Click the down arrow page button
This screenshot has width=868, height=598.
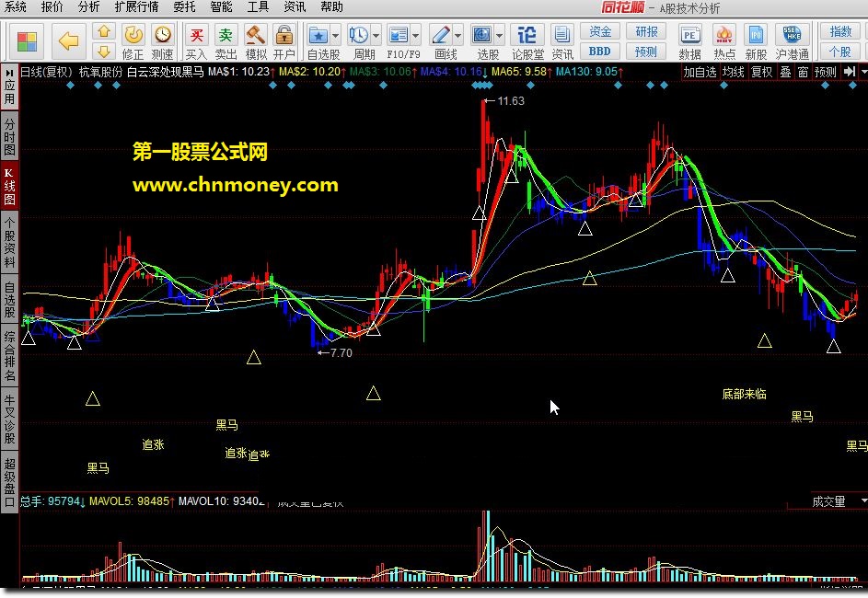[103, 52]
